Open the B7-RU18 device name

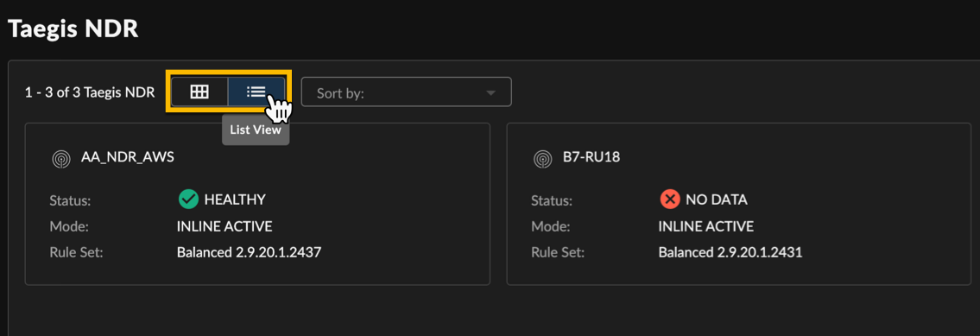click(591, 158)
